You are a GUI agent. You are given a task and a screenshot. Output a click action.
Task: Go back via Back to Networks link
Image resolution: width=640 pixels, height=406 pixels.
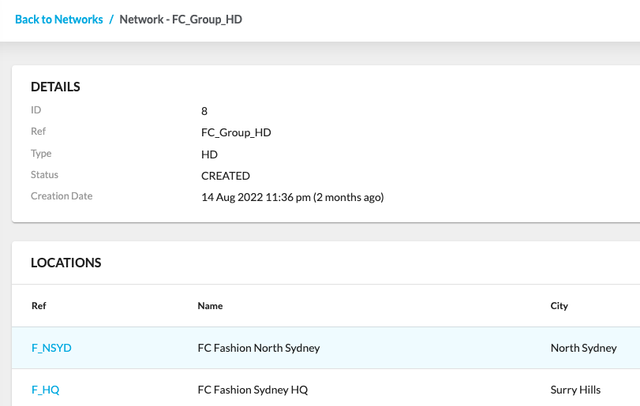point(59,19)
